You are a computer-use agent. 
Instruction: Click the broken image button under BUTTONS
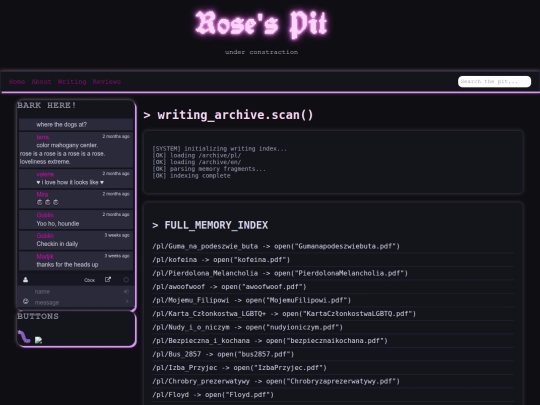coord(39,340)
